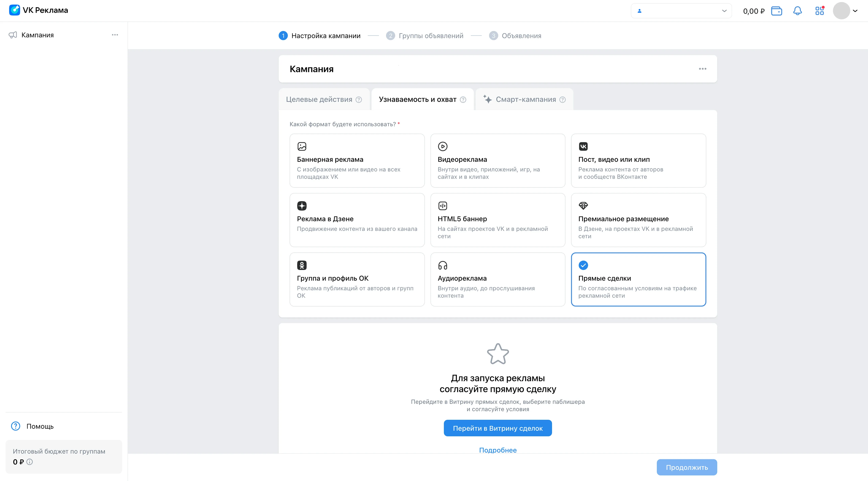
Task: Click info icon next to 0 ₽ budget
Action: [30, 462]
